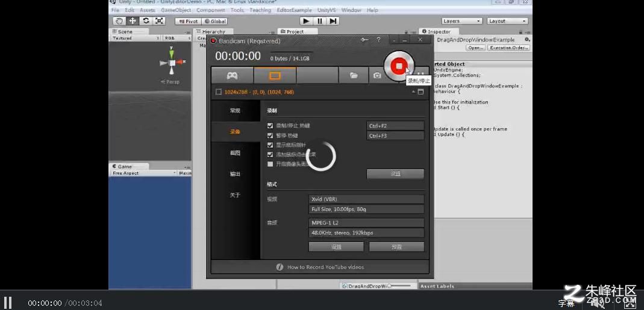Click the 1024x768 recording area text

(x=259, y=92)
